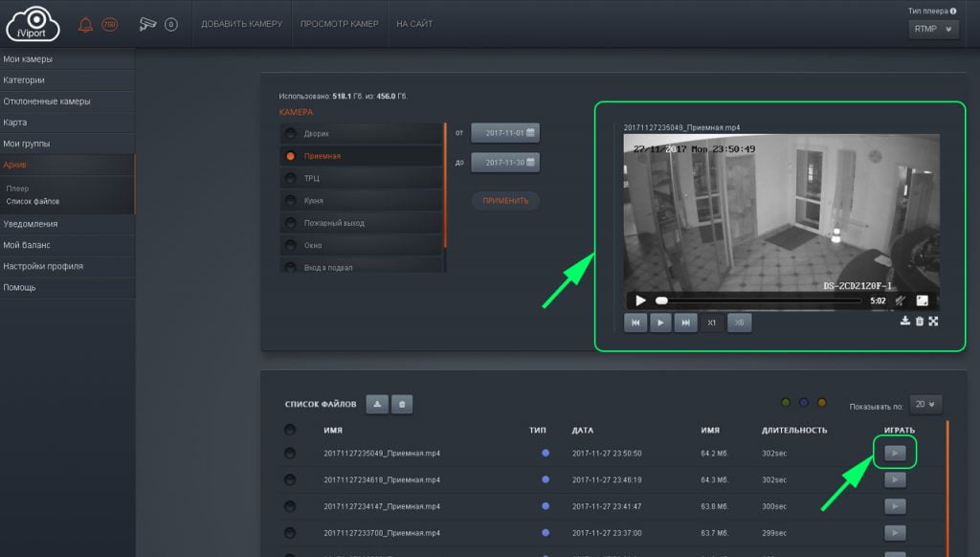Click the notifications bell icon

tap(86, 24)
